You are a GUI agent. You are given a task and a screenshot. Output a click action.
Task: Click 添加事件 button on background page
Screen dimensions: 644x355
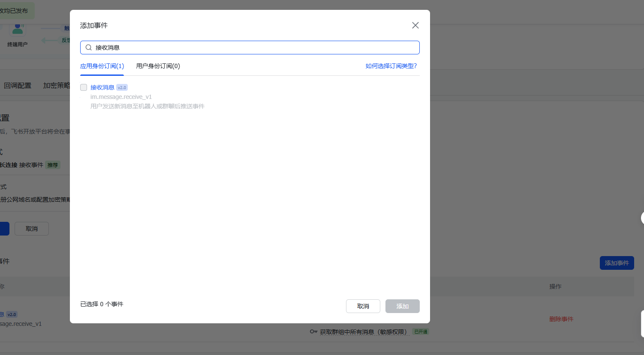pos(617,263)
